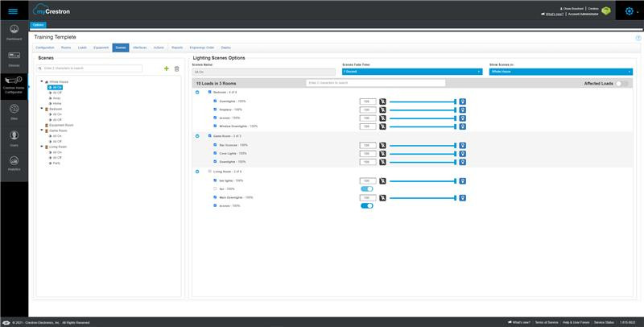Screen dimensions: 644x327
Task: Open the settings gear in top bar
Action: pos(630,11)
